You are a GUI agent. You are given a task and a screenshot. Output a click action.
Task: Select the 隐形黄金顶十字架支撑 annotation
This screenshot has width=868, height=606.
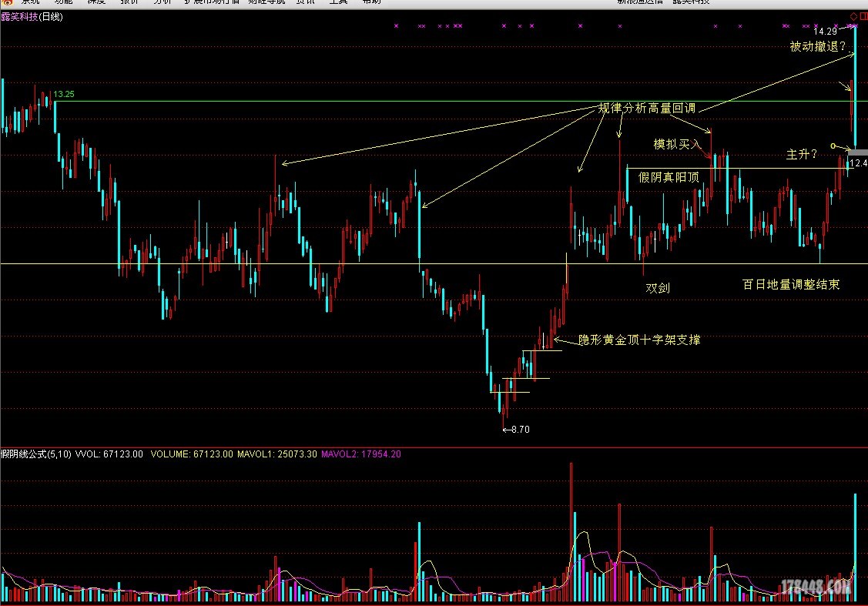639,340
